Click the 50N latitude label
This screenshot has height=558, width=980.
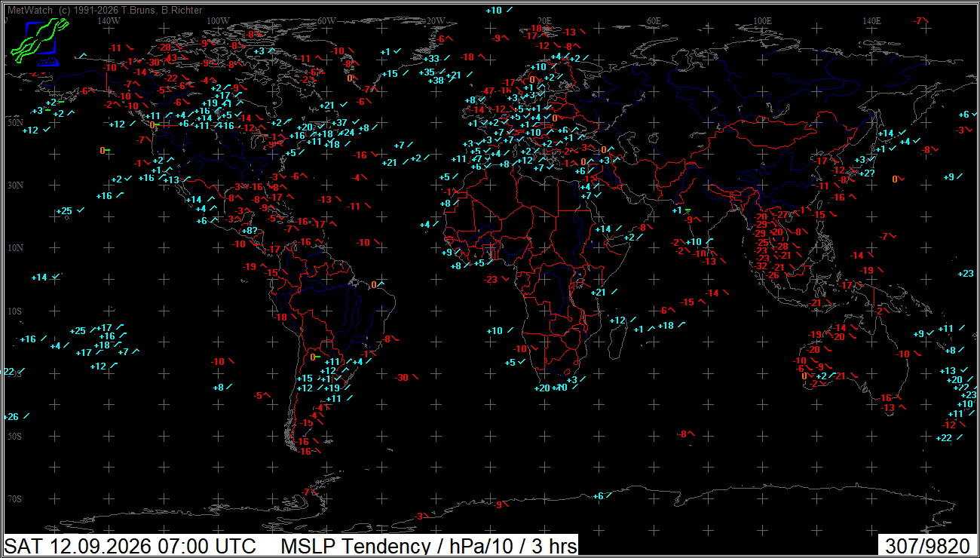point(15,122)
